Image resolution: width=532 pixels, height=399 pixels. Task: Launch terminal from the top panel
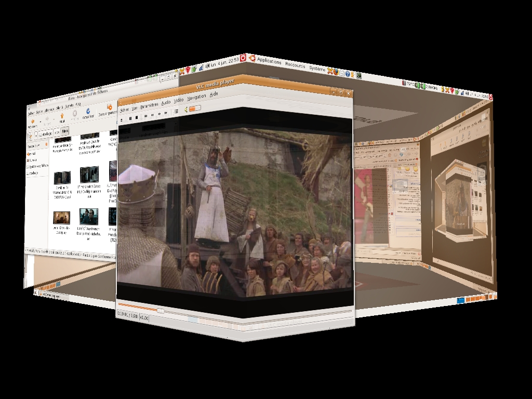pyautogui.click(x=358, y=75)
